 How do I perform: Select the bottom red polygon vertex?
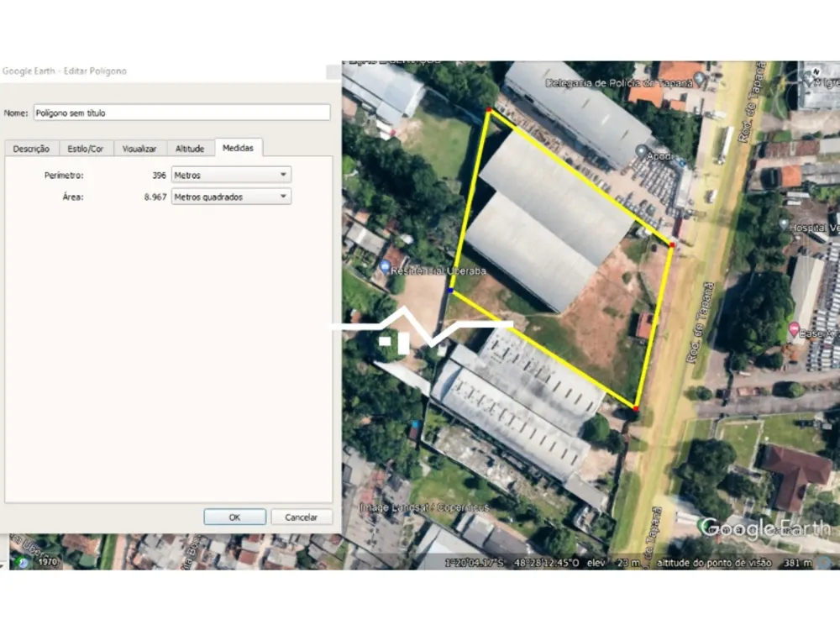(x=635, y=409)
